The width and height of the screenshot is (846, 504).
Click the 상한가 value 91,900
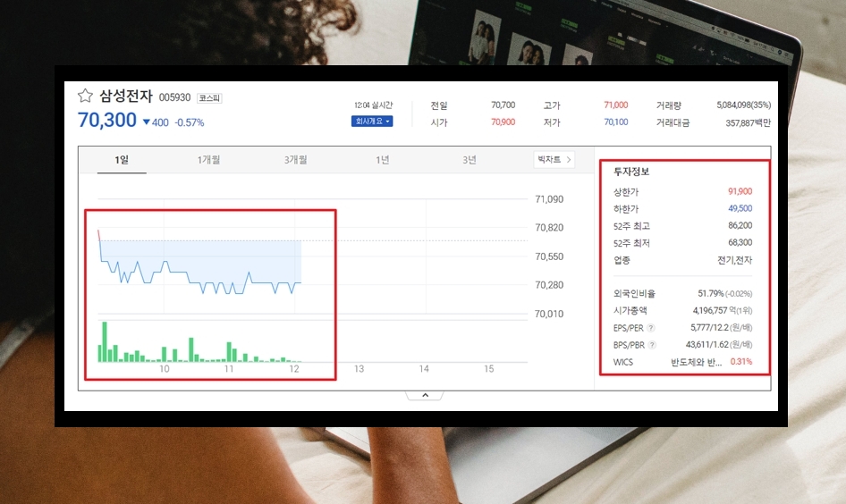tap(740, 191)
